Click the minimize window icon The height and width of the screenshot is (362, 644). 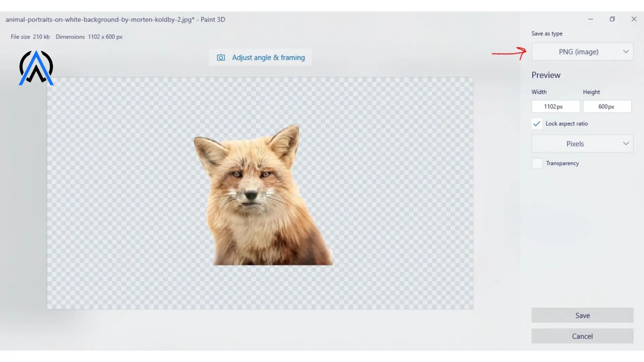(590, 19)
